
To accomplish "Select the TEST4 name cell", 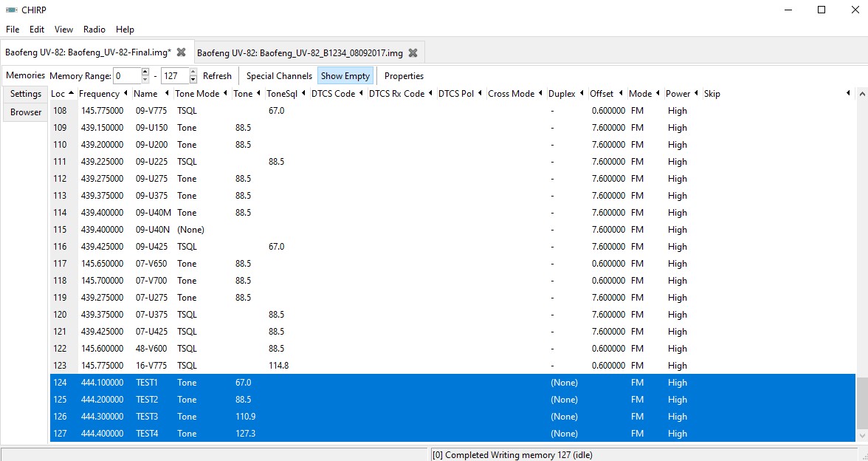I will 147,433.
